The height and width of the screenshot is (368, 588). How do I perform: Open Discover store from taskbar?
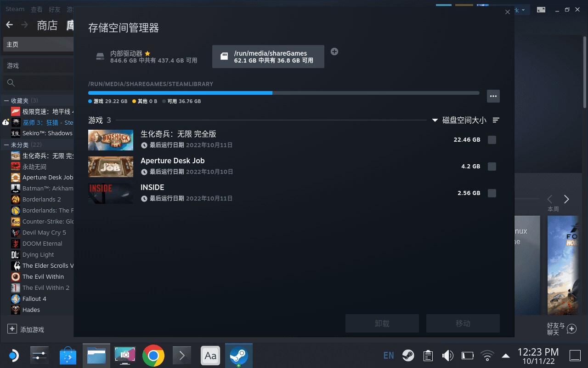68,356
